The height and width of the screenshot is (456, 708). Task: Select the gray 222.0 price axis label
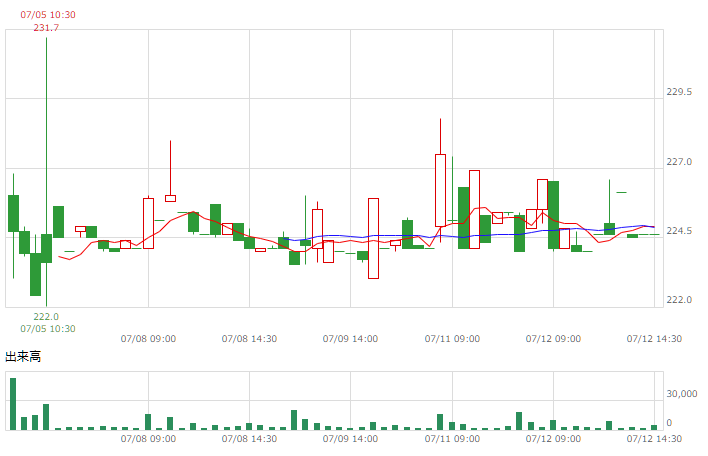click(x=679, y=300)
